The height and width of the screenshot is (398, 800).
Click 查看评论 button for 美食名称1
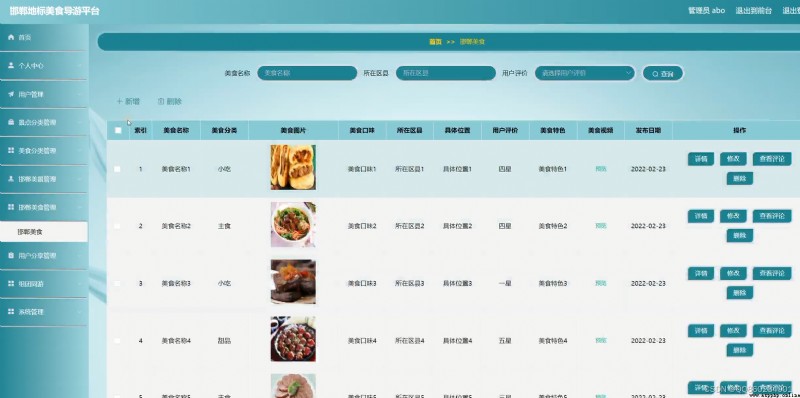click(772, 159)
